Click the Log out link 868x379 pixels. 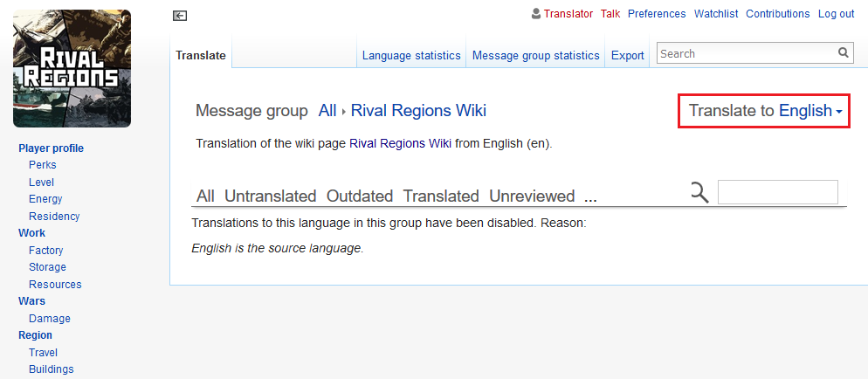click(836, 14)
